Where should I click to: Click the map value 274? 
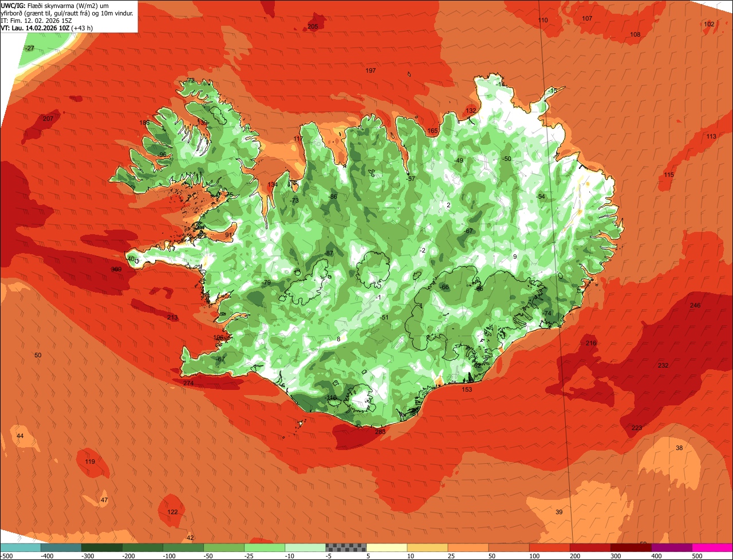tap(188, 383)
